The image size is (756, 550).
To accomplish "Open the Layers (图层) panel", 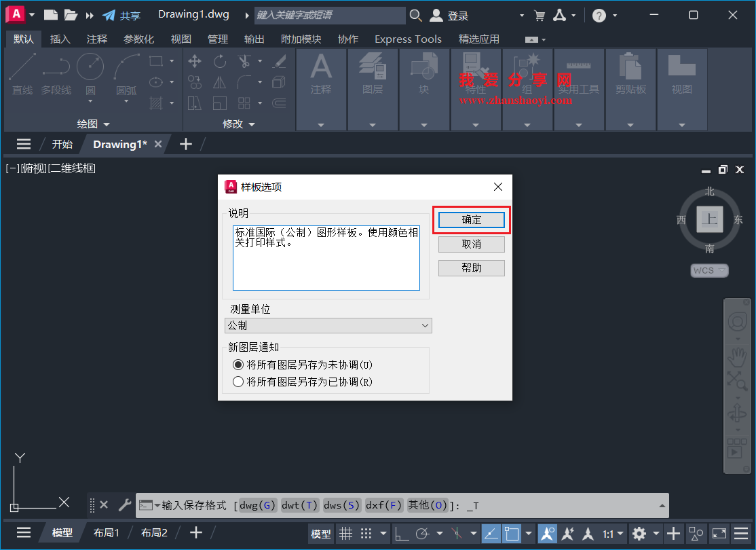I will (x=373, y=89).
